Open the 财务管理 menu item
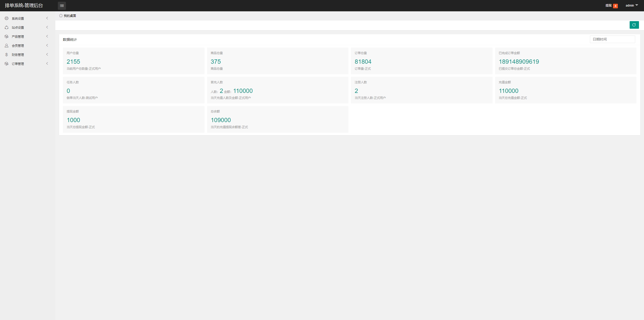Viewport: 644px width, 320px height. point(18,55)
